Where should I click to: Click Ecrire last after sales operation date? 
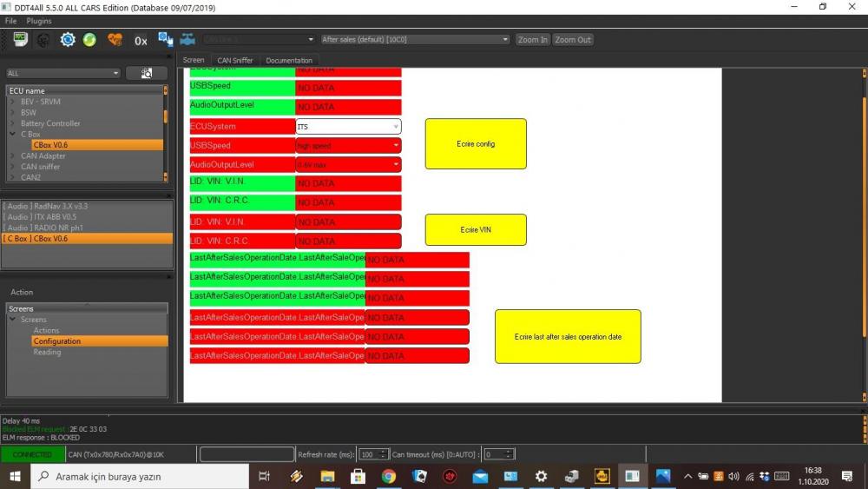pos(568,337)
